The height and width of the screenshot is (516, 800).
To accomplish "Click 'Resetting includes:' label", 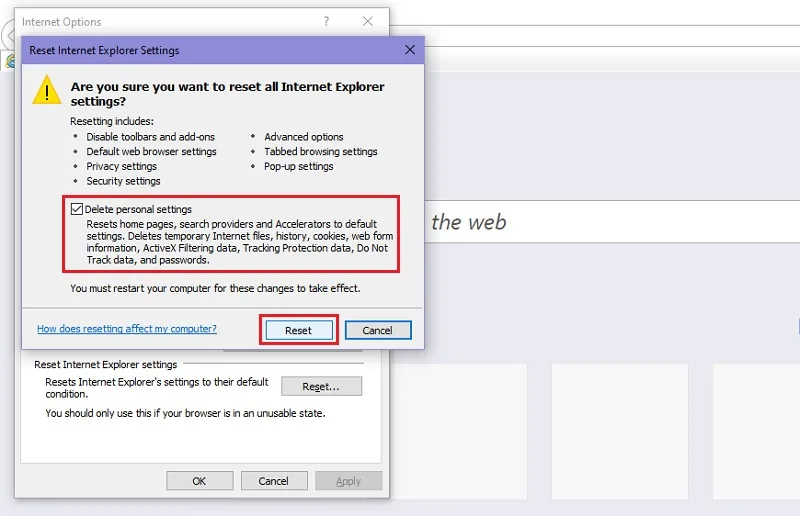I will (112, 121).
